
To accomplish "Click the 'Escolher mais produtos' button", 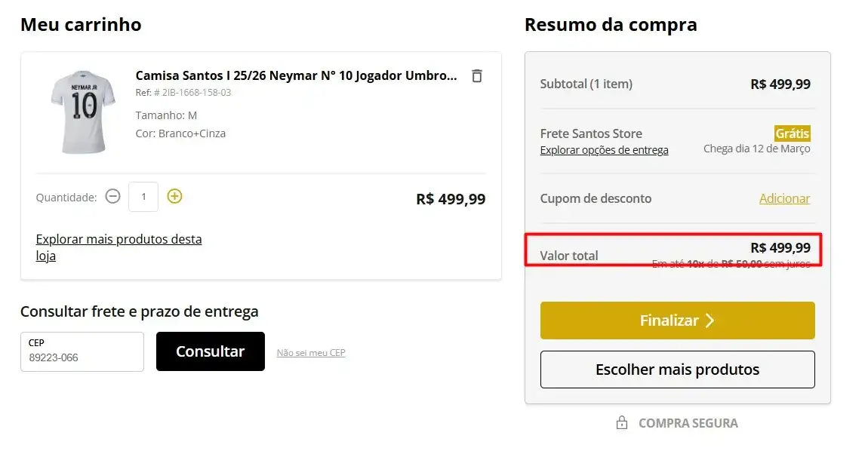I will click(677, 370).
